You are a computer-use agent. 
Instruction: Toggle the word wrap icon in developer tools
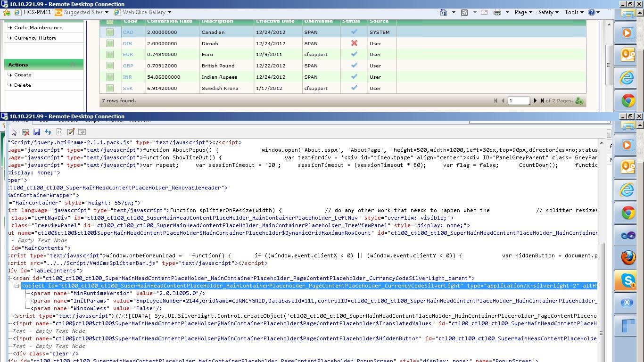(82, 132)
